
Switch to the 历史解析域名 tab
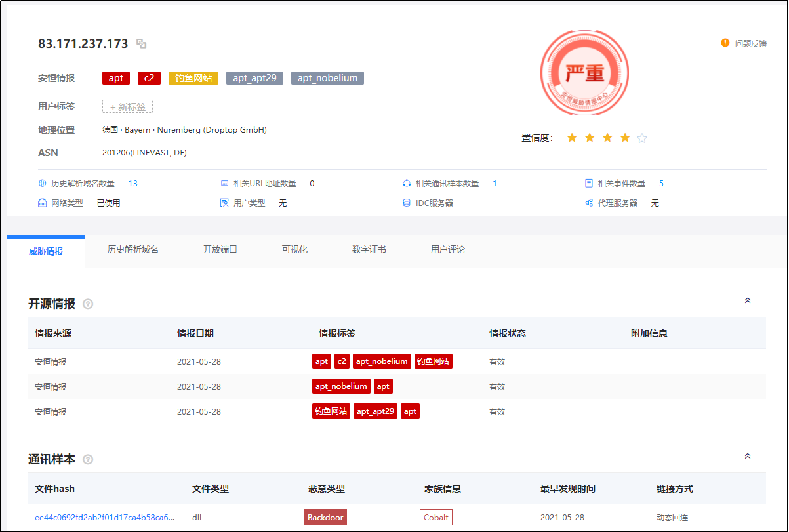pos(133,250)
